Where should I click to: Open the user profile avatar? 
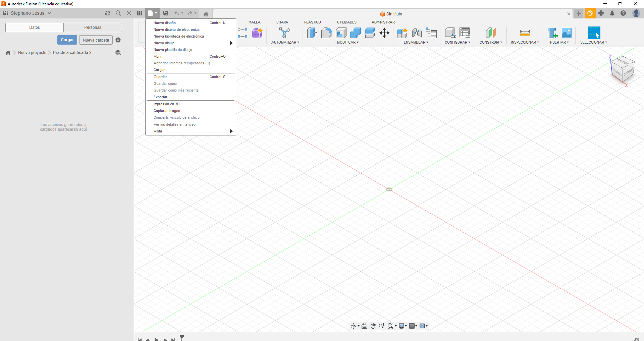[x=636, y=13]
